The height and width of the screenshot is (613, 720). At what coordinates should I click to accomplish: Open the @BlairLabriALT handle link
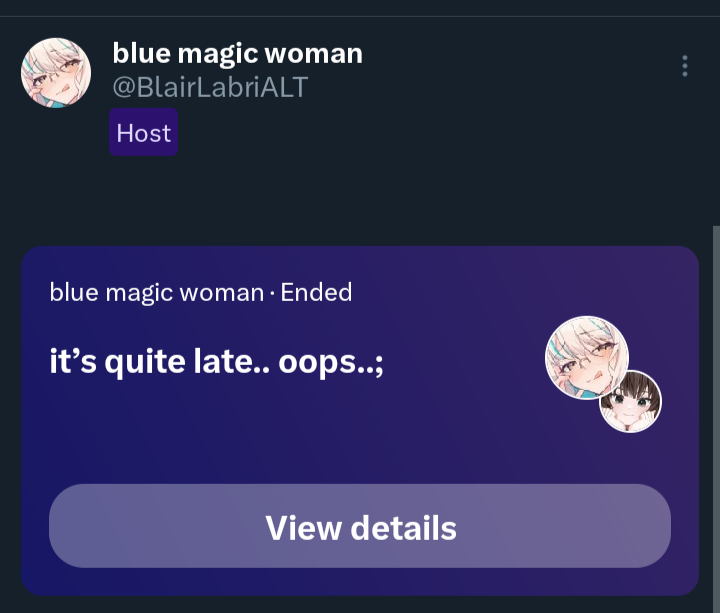pyautogui.click(x=210, y=87)
